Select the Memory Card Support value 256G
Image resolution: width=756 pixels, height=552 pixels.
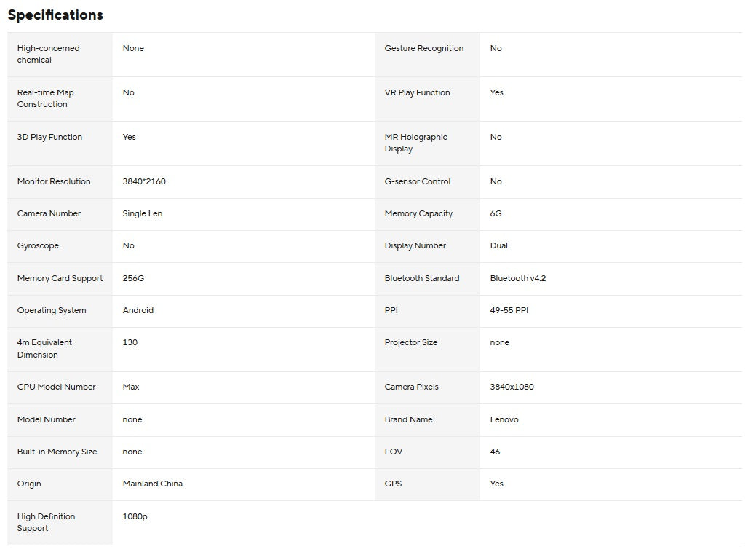tap(133, 278)
